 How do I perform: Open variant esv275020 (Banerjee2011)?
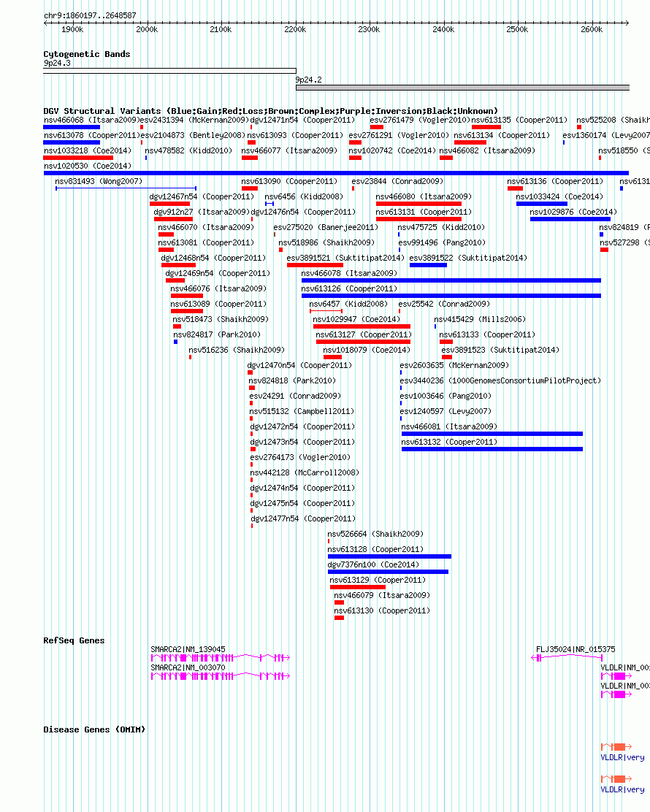click(x=326, y=227)
